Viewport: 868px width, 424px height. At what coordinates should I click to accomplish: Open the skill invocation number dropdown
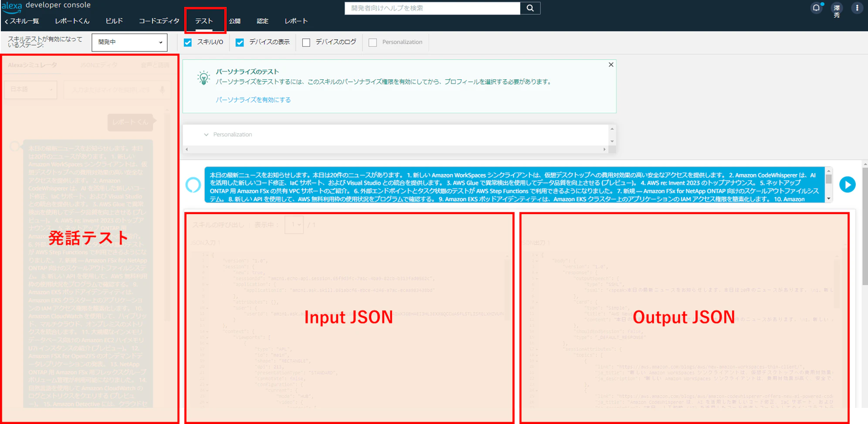coord(294,225)
